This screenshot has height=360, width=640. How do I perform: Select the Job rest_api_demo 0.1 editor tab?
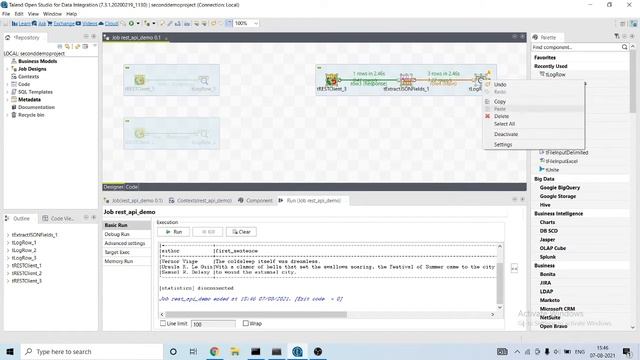[x=136, y=38]
